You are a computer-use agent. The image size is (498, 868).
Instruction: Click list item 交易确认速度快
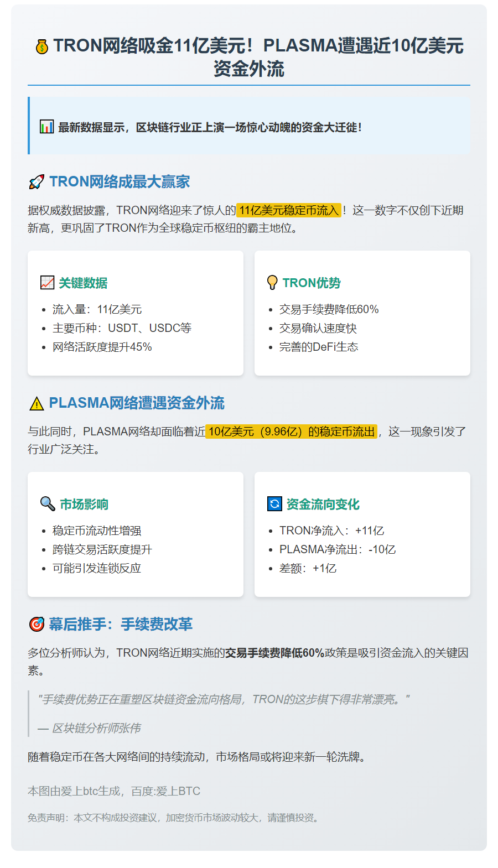[x=318, y=328]
